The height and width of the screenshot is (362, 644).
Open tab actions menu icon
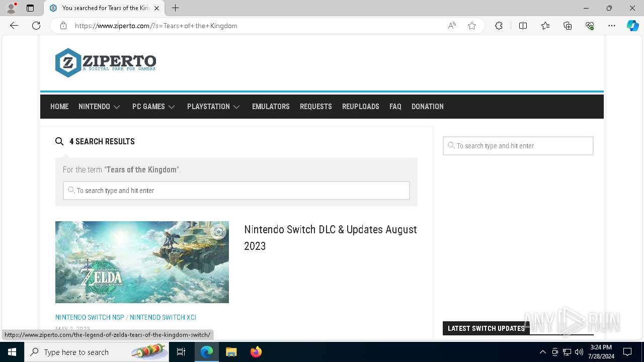30,8
